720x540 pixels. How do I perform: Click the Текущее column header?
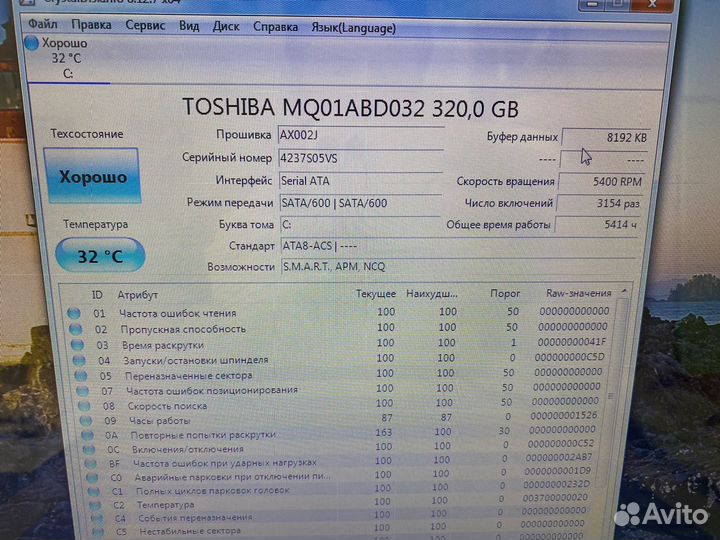coord(376,294)
